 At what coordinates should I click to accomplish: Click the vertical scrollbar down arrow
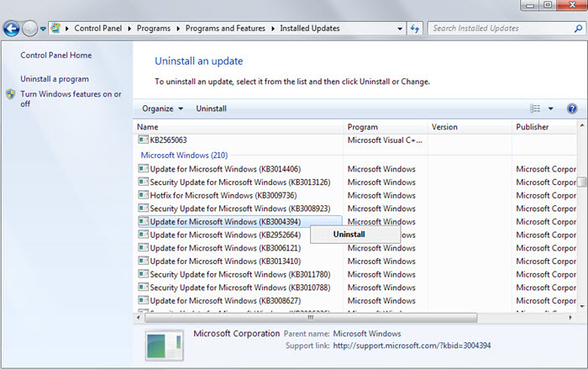point(582,307)
